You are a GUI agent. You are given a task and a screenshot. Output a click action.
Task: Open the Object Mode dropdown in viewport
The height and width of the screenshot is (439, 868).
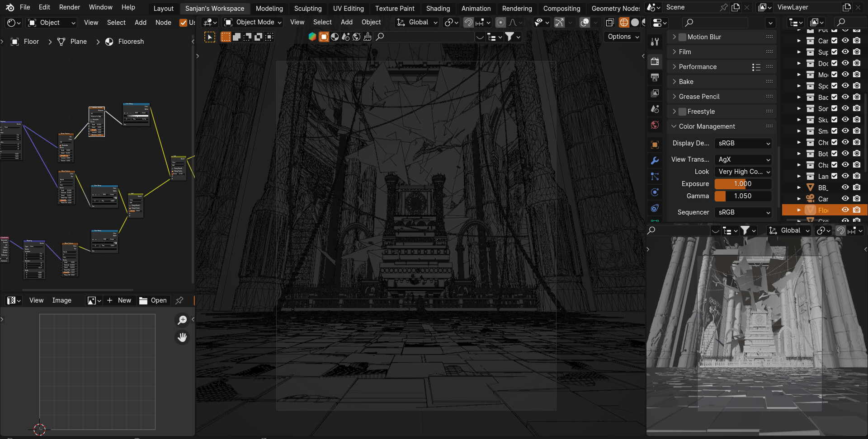(254, 22)
